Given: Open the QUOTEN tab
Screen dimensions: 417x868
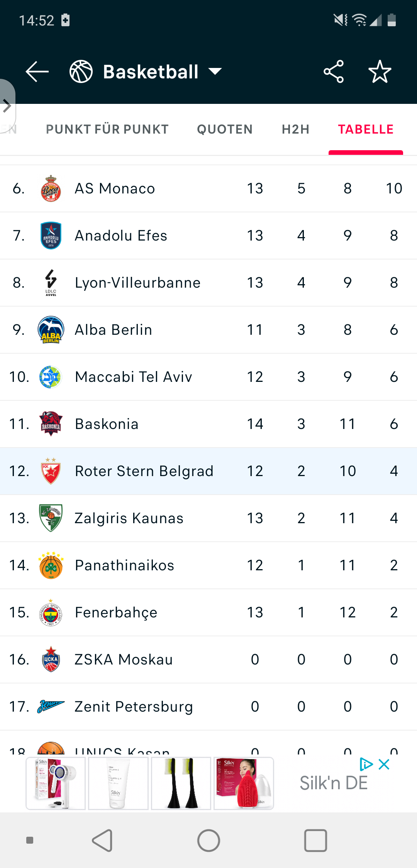Looking at the screenshot, I should (225, 129).
